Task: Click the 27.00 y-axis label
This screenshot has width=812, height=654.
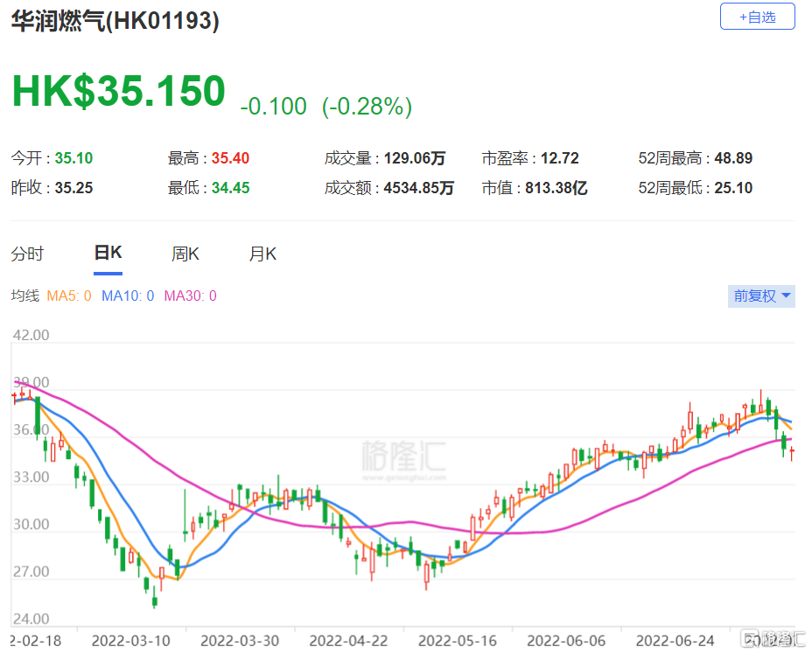Action: pyautogui.click(x=31, y=572)
